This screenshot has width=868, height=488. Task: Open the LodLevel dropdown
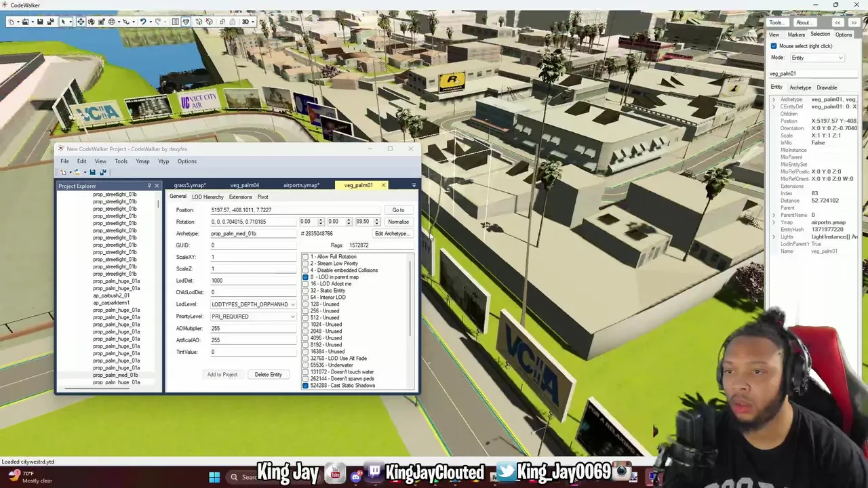[253, 304]
